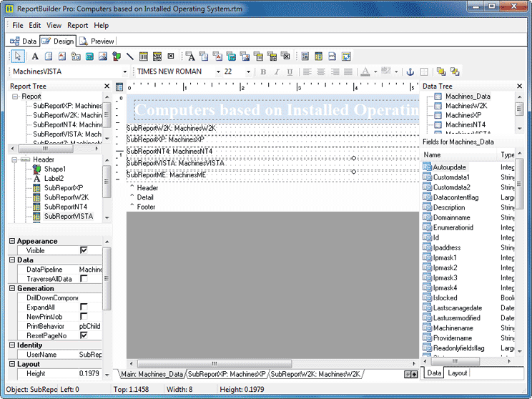Viewport: 532px width, 399px height.
Task: Uncheck the Visible property checkbox
Action: tap(84, 250)
